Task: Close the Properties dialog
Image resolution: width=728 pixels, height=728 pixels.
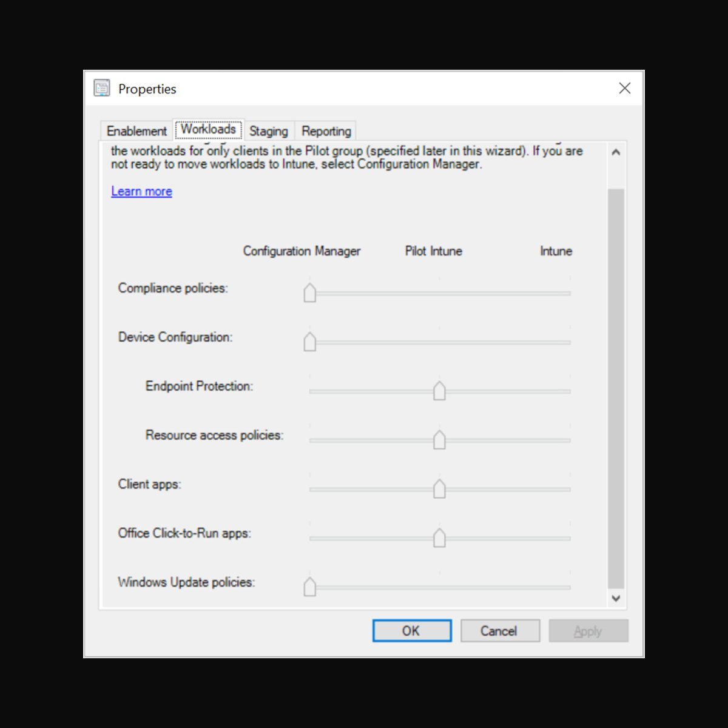Action: click(624, 88)
